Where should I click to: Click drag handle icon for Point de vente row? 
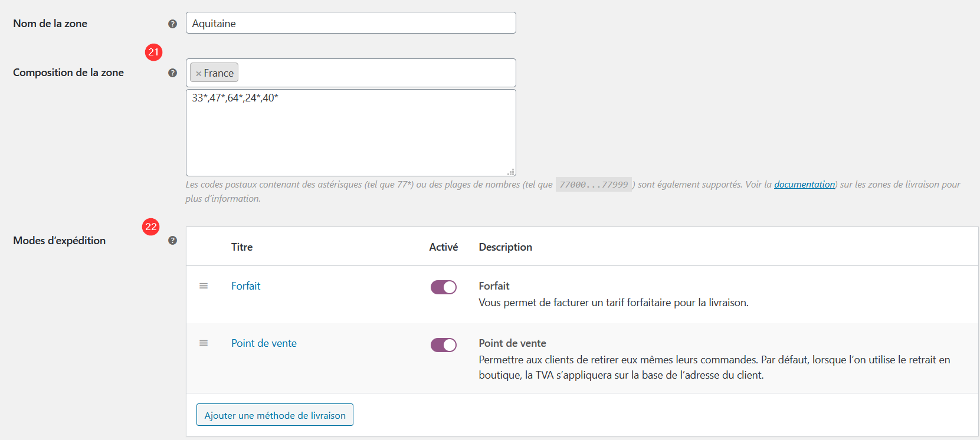[x=204, y=343]
